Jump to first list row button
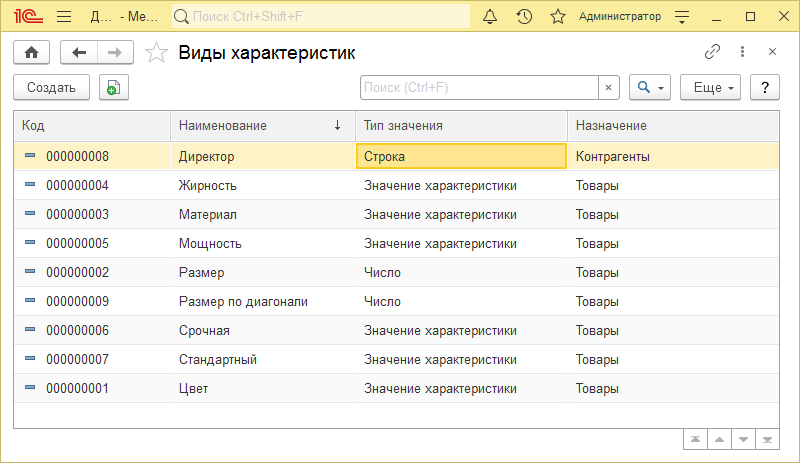 click(x=695, y=440)
